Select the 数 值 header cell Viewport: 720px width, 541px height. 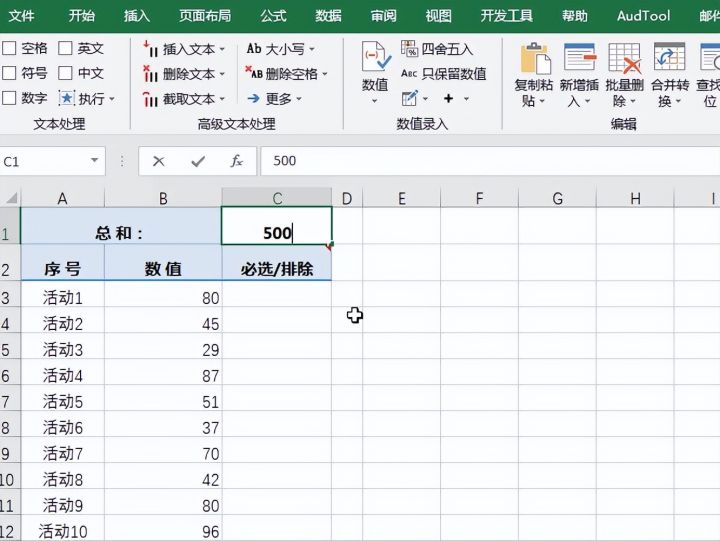pos(163,262)
